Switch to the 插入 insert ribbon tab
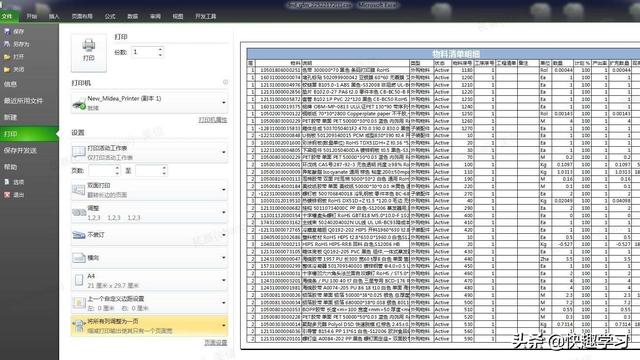This screenshot has height=360, width=640. click(54, 16)
